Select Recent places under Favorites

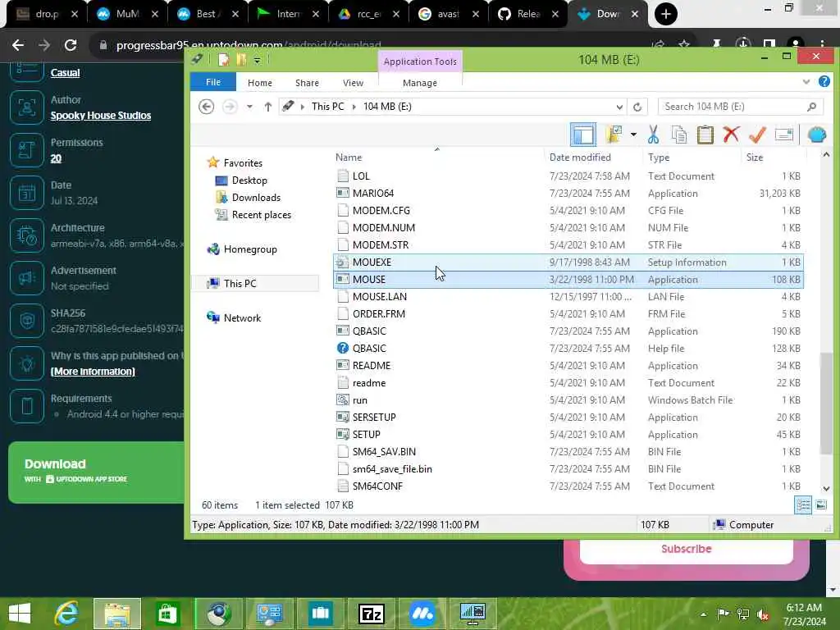click(262, 215)
